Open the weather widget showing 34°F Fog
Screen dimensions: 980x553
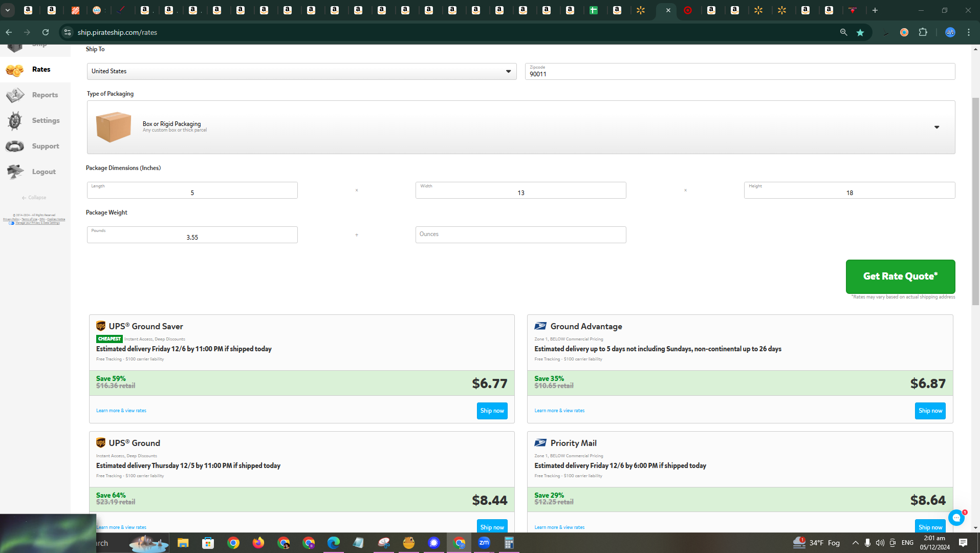pos(816,543)
